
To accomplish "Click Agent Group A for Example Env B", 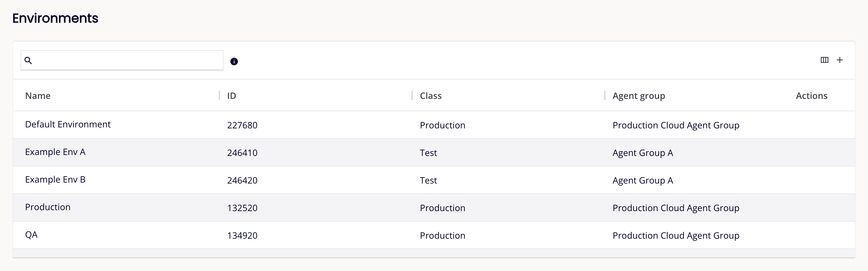I will point(643,181).
